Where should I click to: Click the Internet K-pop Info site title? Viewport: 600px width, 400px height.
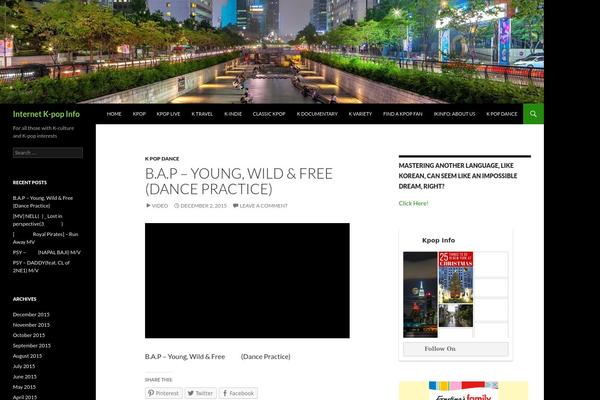click(46, 114)
